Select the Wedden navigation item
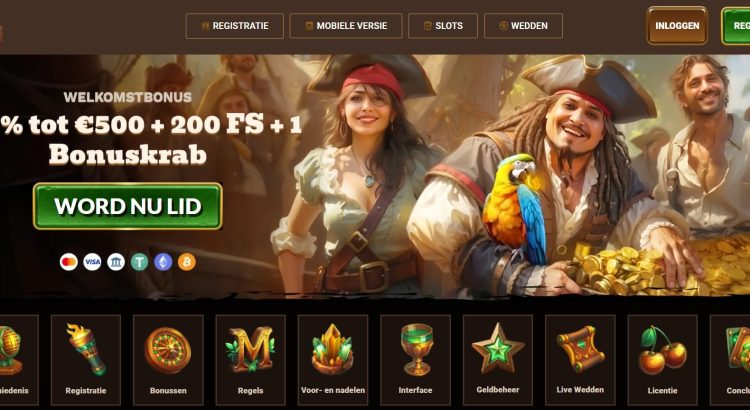The width and height of the screenshot is (750, 410). [523, 26]
